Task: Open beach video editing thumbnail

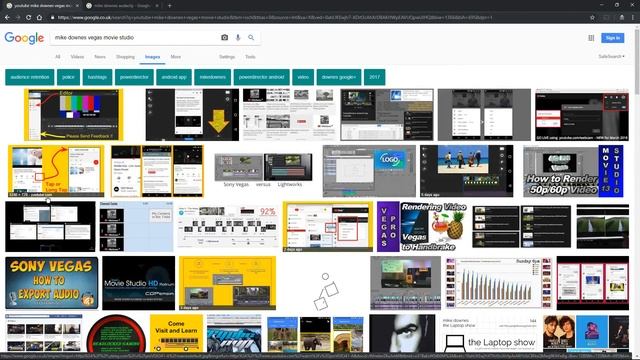Action: coord(467,171)
